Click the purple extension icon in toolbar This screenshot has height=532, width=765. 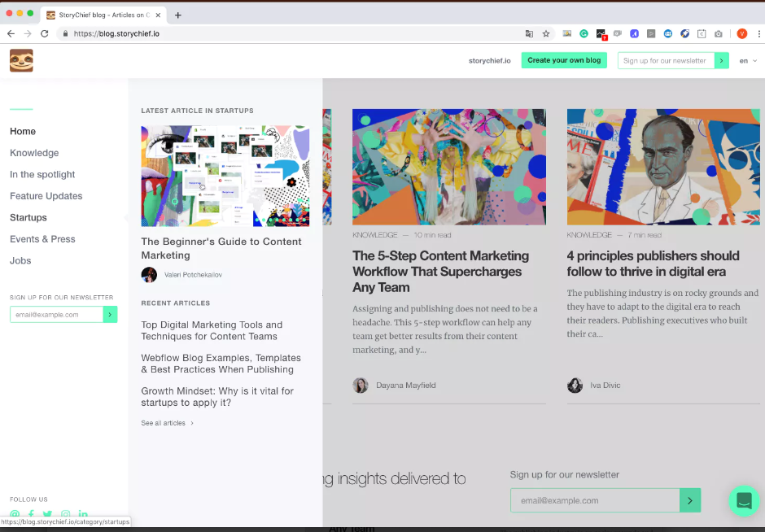[634, 33]
